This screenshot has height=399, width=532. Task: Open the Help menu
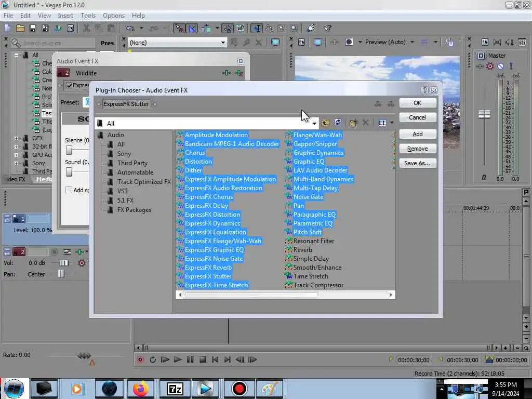point(138,16)
